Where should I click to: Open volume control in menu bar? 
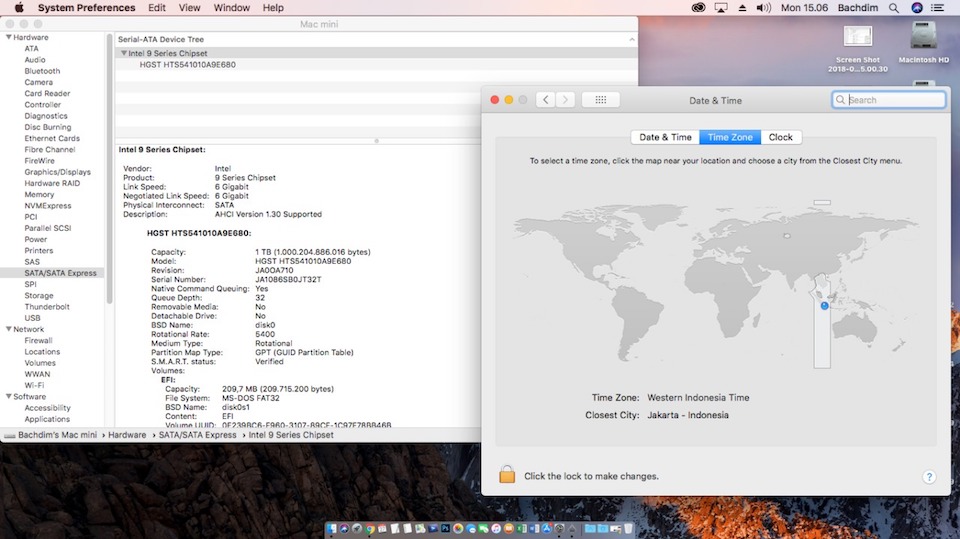763,7
